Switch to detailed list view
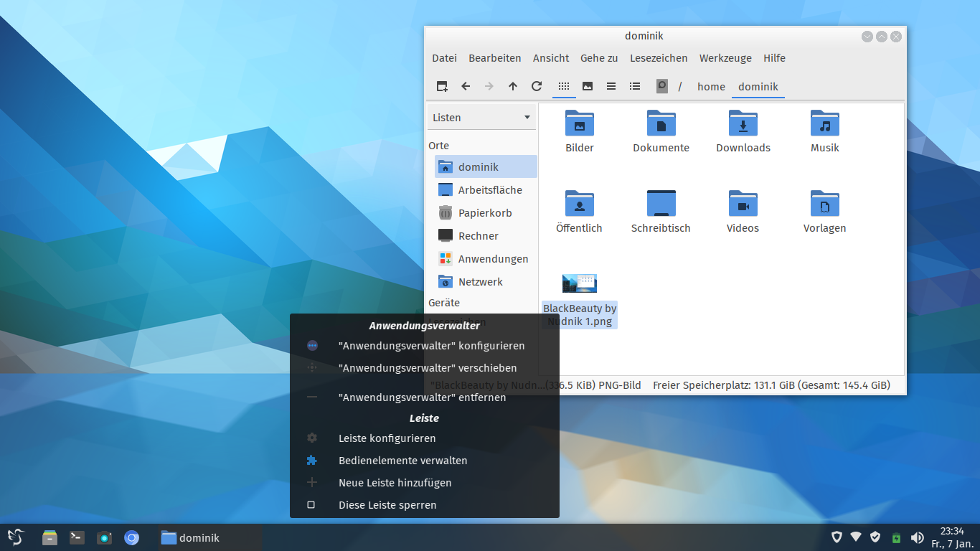 click(x=635, y=86)
